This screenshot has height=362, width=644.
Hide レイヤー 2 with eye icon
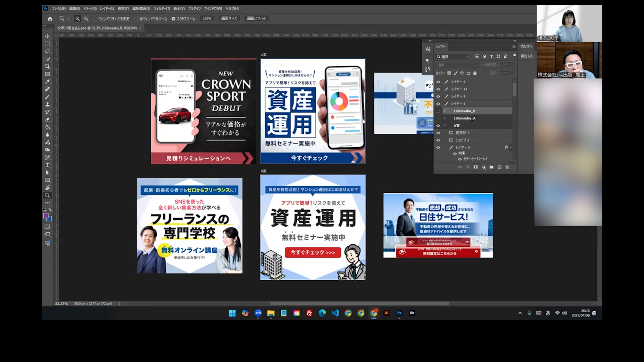pos(438,82)
